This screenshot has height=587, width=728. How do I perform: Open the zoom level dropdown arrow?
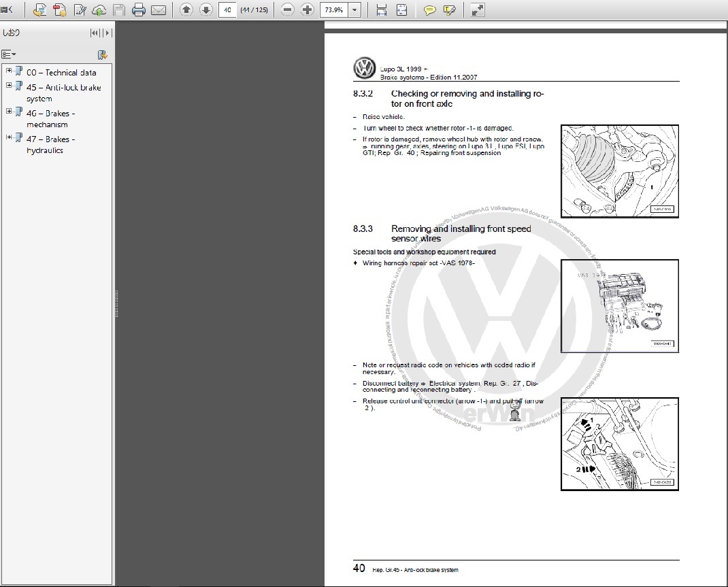click(x=354, y=10)
